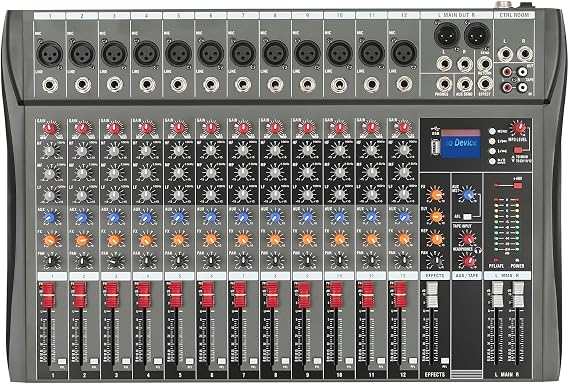Click the blue AUX MST master knob
569x384 pixels.
(467, 195)
